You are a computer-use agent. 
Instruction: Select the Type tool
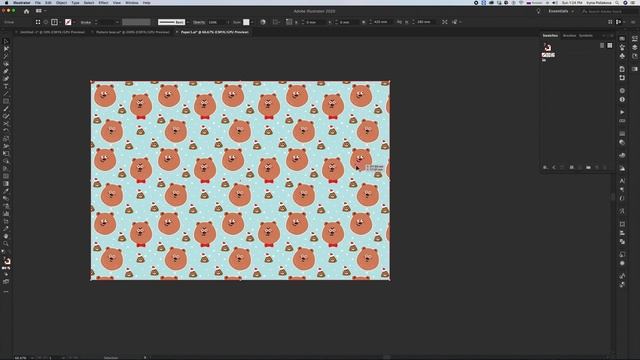(x=6, y=86)
